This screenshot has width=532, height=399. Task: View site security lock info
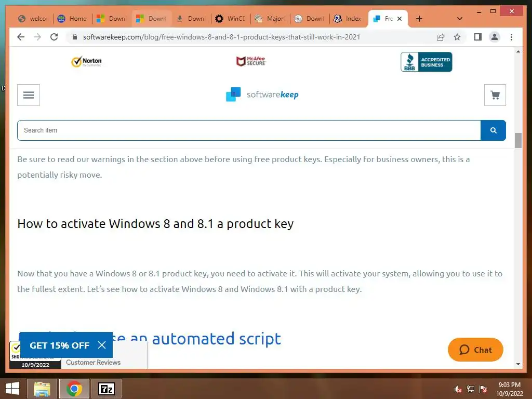tap(75, 37)
